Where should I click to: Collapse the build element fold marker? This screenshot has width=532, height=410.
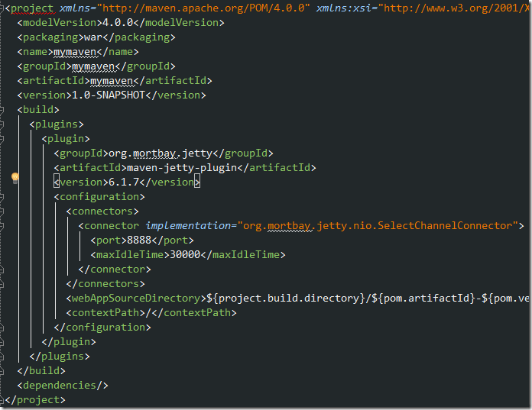[x=2, y=110]
